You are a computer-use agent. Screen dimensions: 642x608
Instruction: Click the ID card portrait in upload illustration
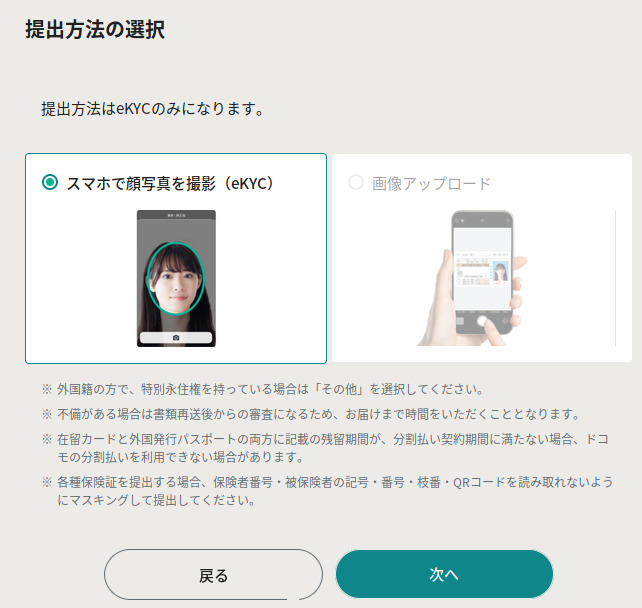pyautogui.click(x=500, y=272)
